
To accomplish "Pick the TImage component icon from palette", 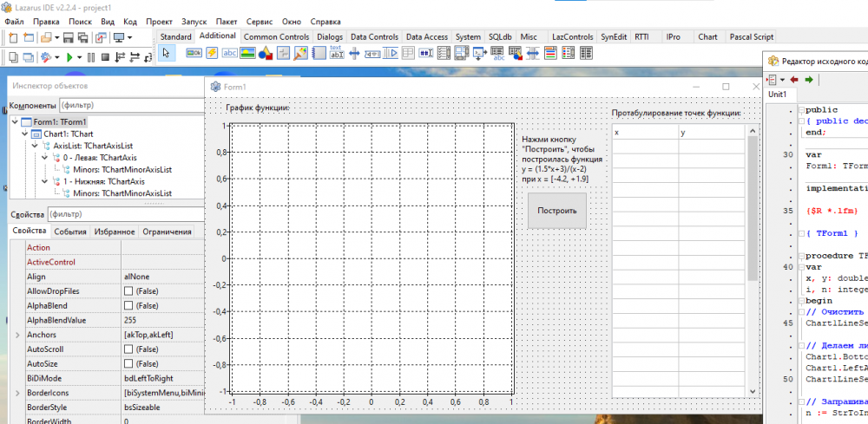I will point(247,54).
